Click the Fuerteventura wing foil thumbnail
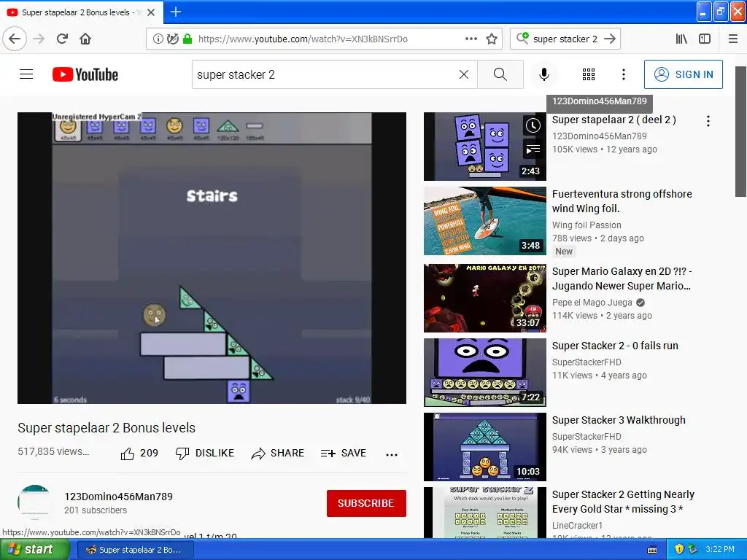This screenshot has height=560, width=747. point(485,221)
